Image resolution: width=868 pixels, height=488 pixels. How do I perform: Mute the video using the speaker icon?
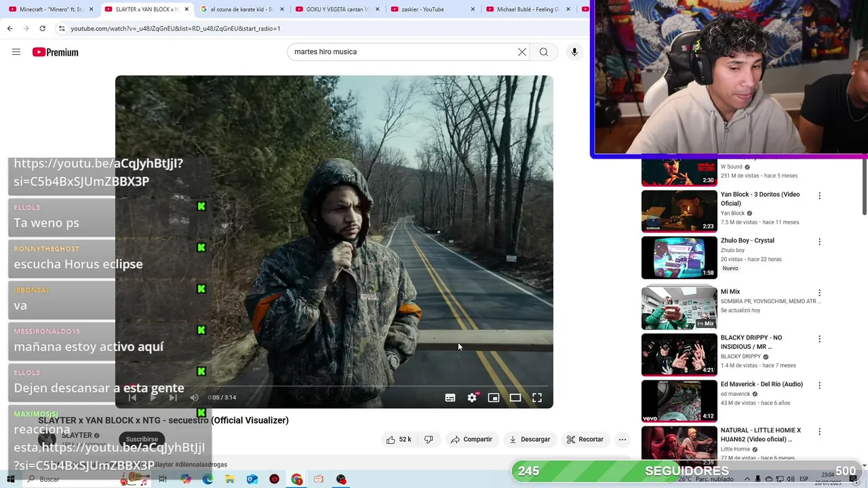194,398
